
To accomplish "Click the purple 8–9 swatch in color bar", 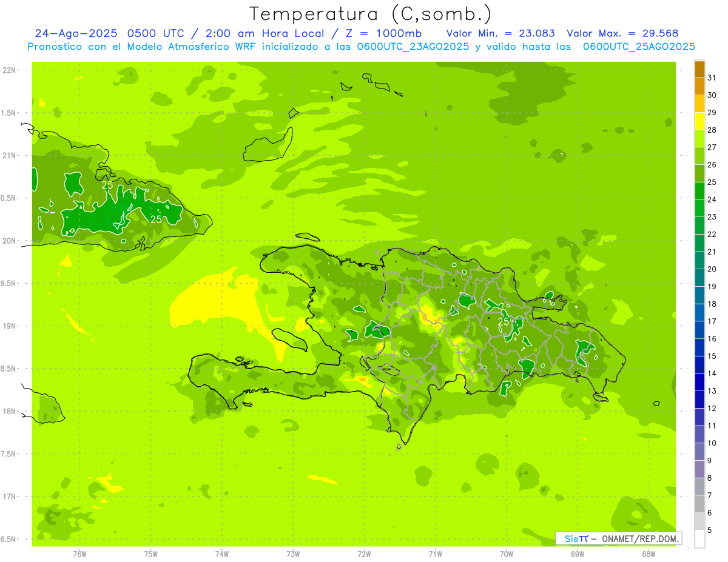I will 699,469.
